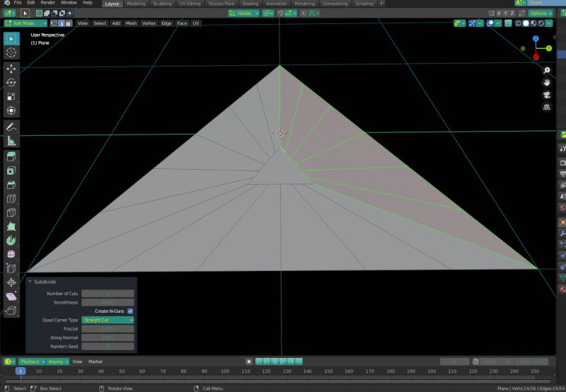Screen dimensions: 566x392
Task: Toggle X-ray view
Action: (508, 23)
